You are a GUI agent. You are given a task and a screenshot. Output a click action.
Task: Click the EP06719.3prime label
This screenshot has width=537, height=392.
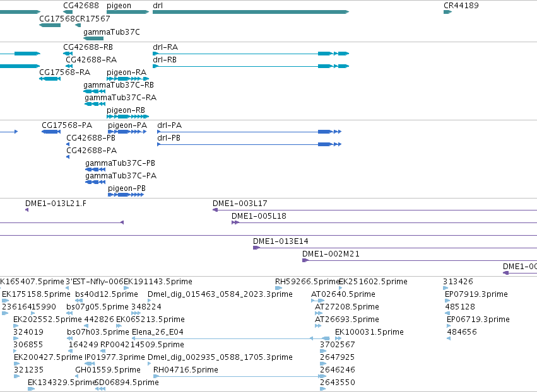(x=478, y=320)
